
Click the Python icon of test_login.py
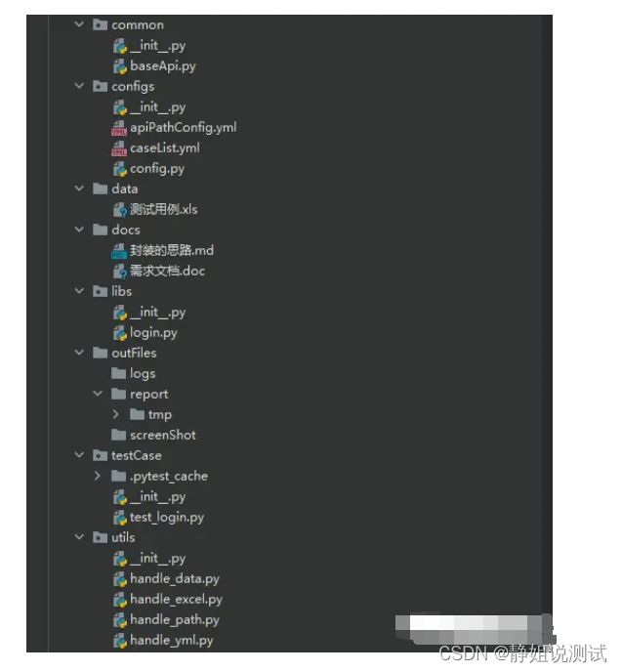click(x=120, y=518)
